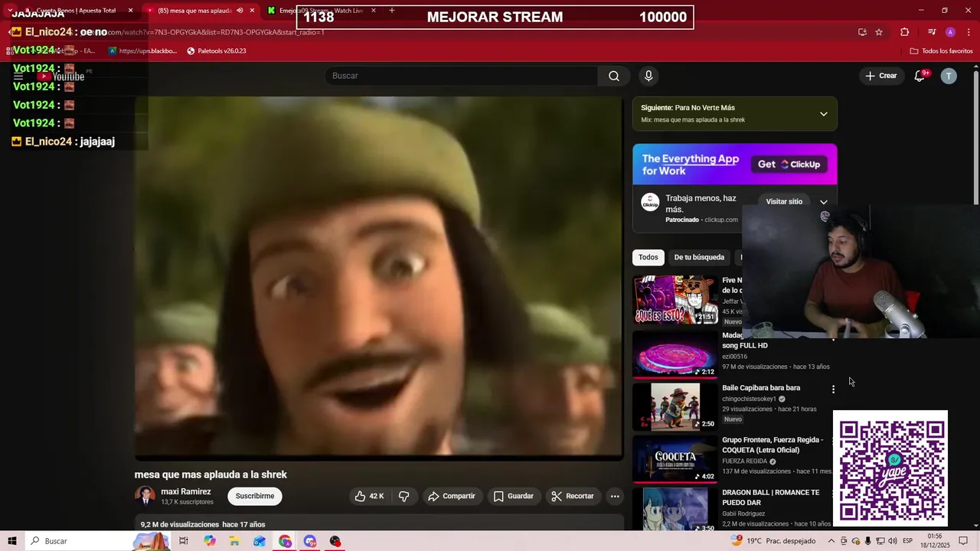Open Chrome from the taskbar
This screenshot has height=551, width=980.
pyautogui.click(x=285, y=541)
